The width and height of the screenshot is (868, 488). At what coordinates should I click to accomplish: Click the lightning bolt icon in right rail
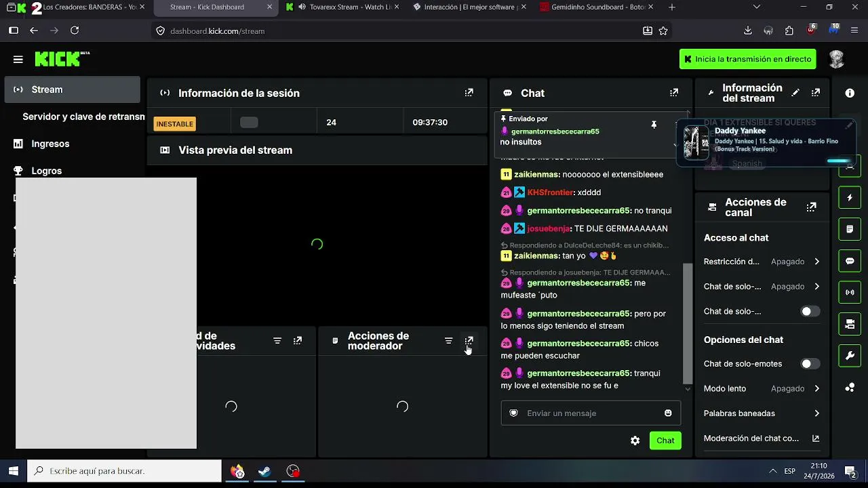click(850, 198)
